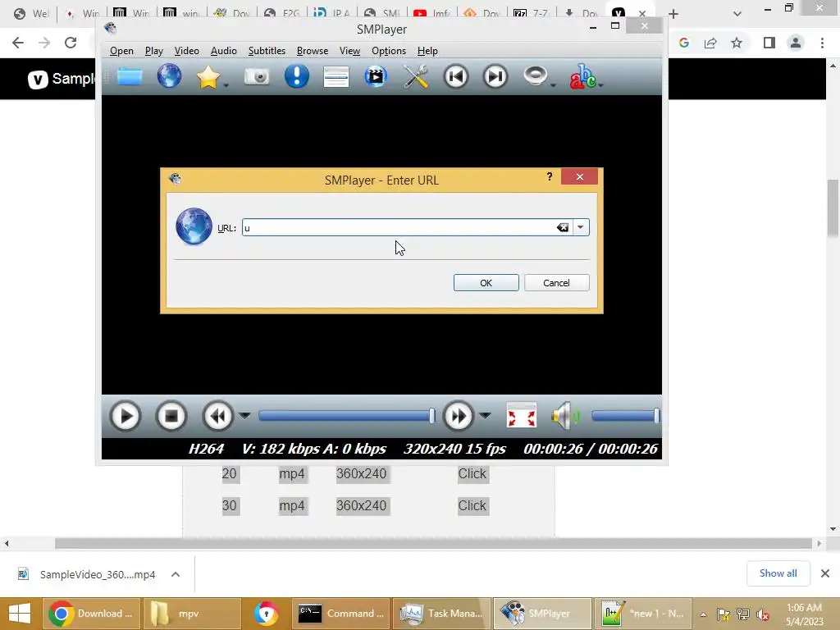Open the Help menu

pos(427,51)
